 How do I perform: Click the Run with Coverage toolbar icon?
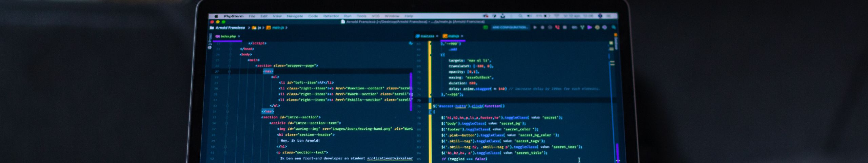[x=550, y=28]
